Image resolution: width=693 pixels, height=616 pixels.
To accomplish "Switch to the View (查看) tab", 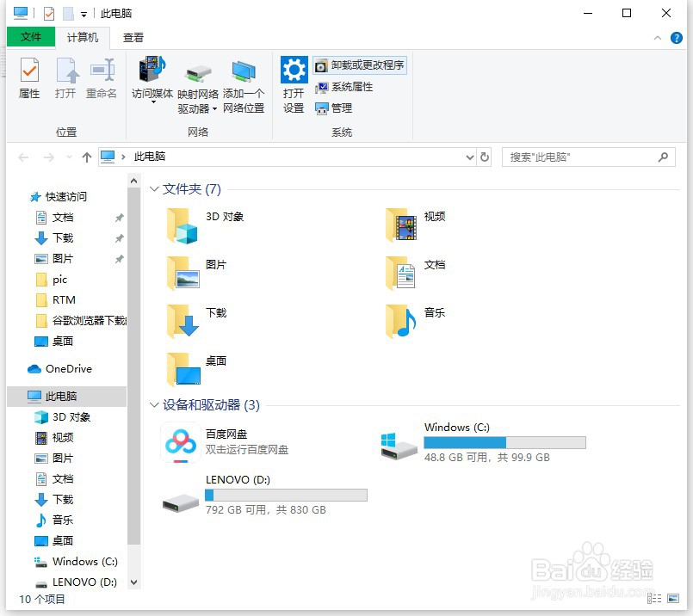I will pyautogui.click(x=133, y=38).
